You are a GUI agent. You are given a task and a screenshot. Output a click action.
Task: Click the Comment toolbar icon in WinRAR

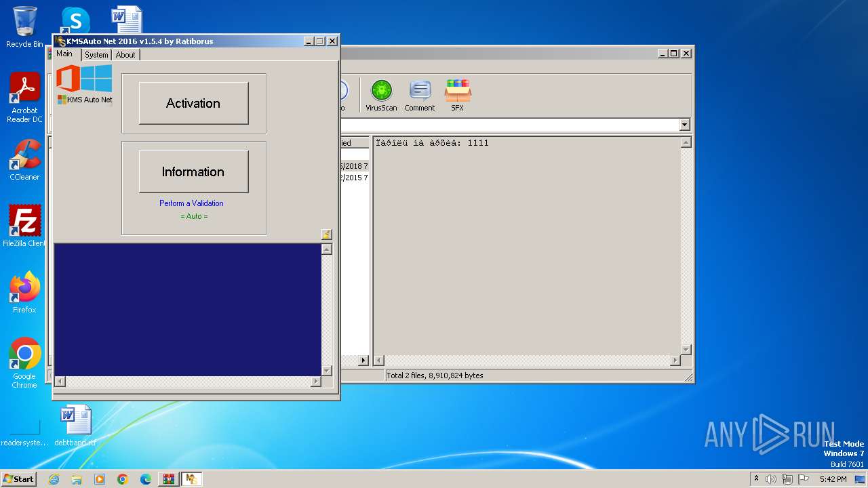(420, 96)
